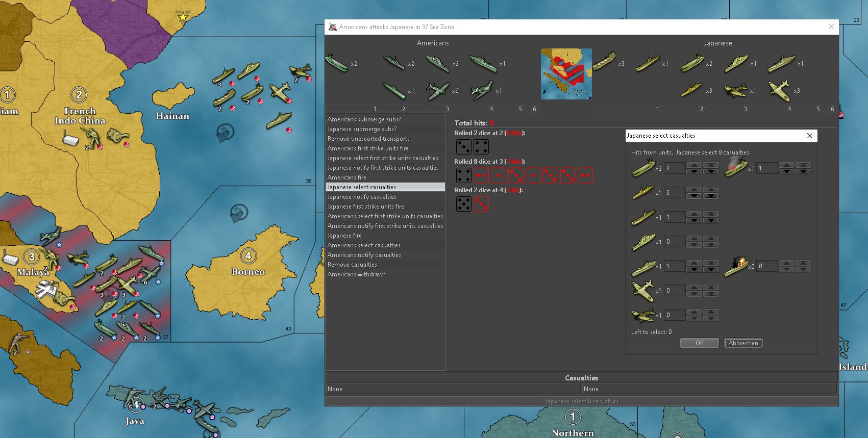Click the Japanese carrier x2 icon in battle header
Screen dimensions: 868x438
point(691,63)
